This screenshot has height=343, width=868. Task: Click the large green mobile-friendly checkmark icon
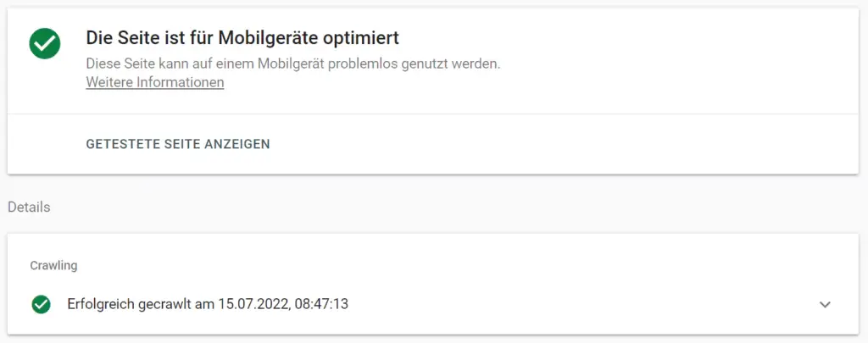(x=45, y=44)
